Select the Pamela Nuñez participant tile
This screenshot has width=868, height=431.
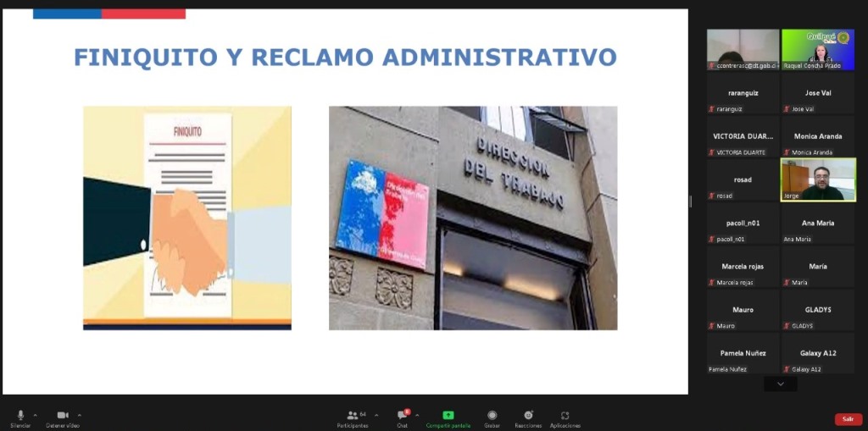(x=743, y=353)
